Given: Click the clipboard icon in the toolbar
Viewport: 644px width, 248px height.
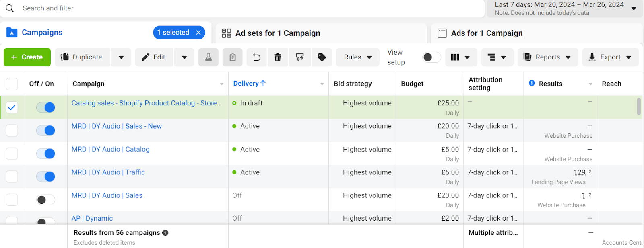Looking at the screenshot, I should click(x=232, y=57).
